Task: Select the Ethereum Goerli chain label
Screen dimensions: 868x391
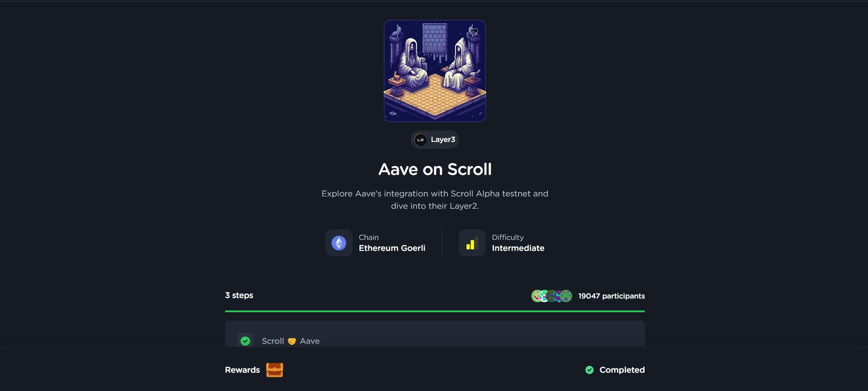Action: click(x=392, y=248)
